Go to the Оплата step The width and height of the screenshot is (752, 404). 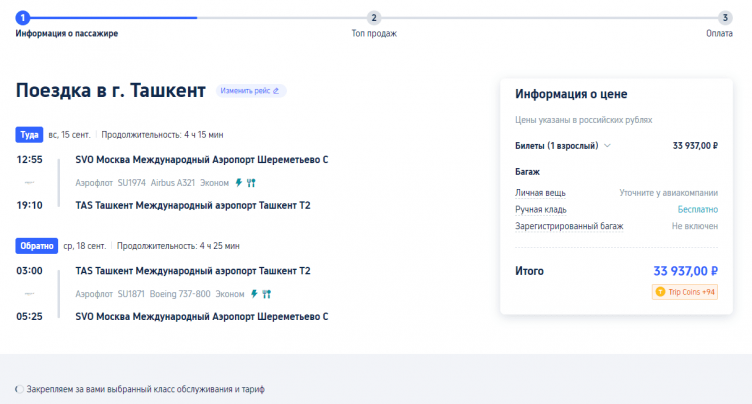click(x=719, y=34)
